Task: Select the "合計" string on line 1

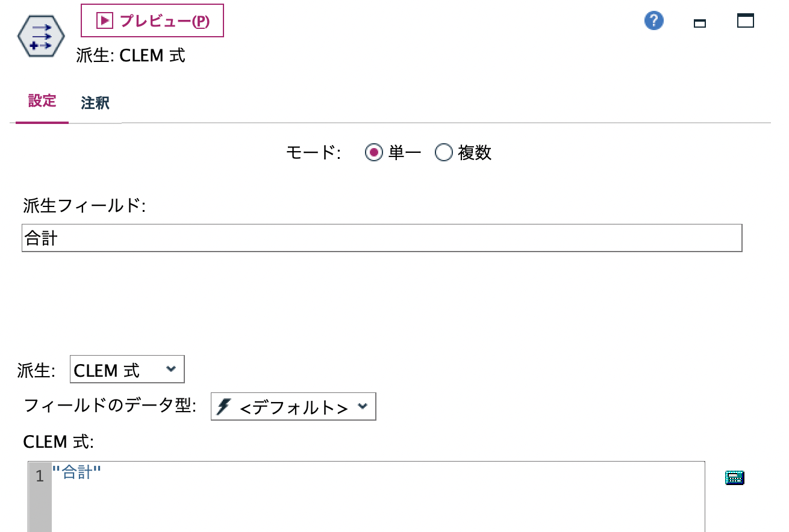Action: [75, 473]
